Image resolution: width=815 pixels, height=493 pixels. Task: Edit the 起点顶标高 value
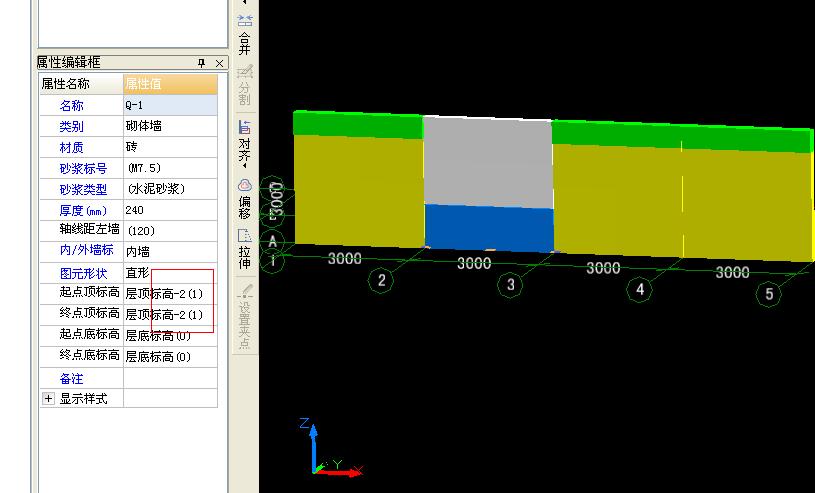[x=170, y=294]
